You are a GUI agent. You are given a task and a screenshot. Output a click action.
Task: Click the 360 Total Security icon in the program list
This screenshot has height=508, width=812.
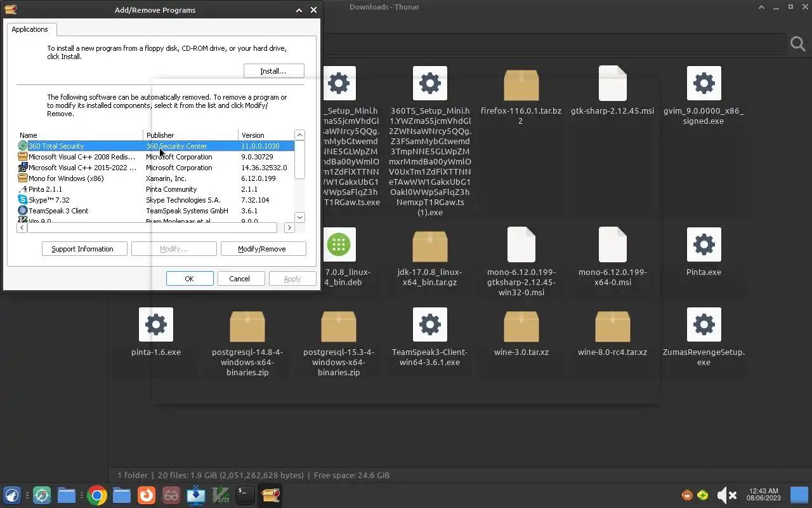coord(23,146)
